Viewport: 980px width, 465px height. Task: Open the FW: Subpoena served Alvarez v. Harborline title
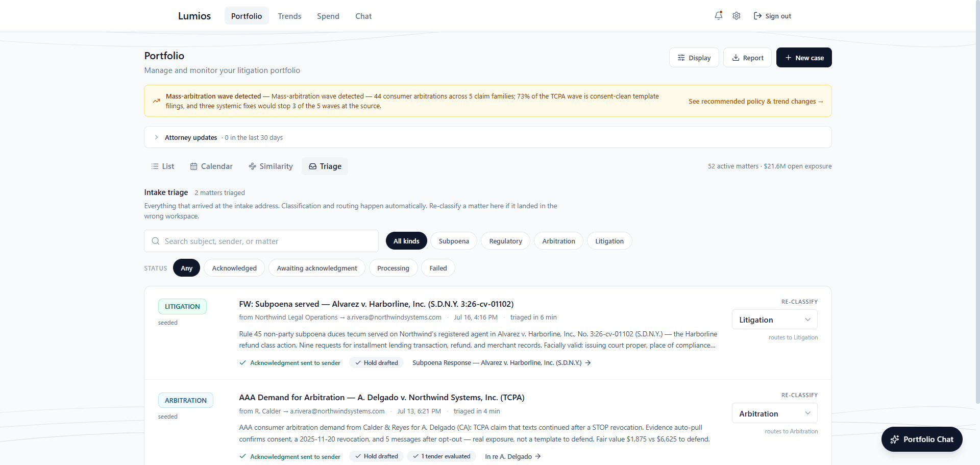click(376, 304)
